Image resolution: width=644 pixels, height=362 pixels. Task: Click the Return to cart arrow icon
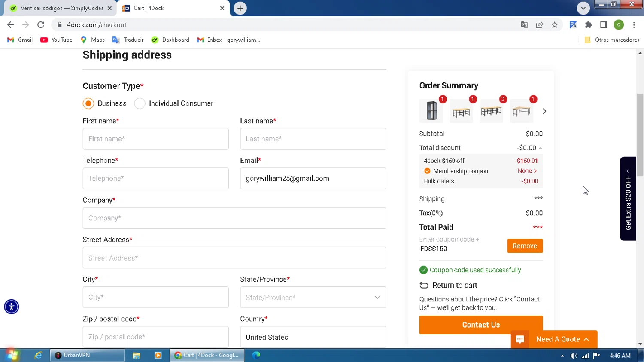[x=424, y=285]
